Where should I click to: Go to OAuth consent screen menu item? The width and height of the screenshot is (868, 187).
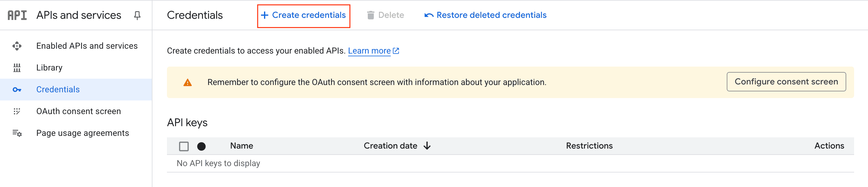tap(79, 111)
